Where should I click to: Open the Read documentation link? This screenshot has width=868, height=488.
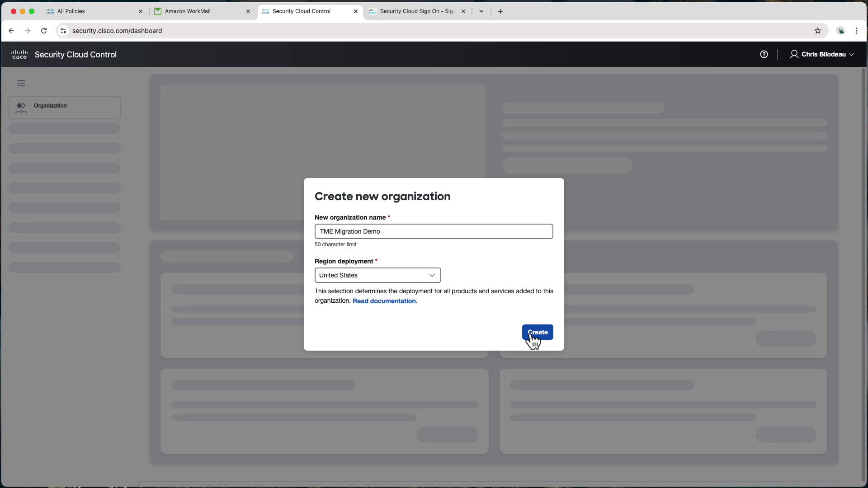tap(385, 301)
